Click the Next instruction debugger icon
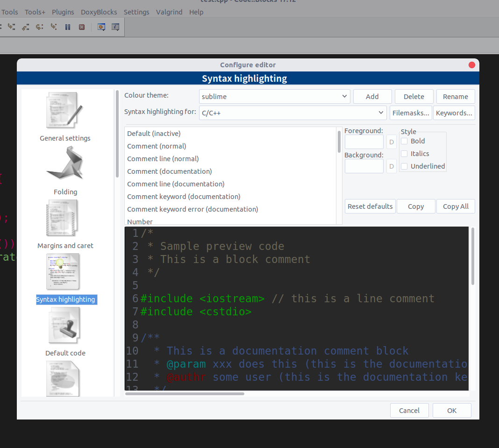The image size is (499, 448). [39, 27]
